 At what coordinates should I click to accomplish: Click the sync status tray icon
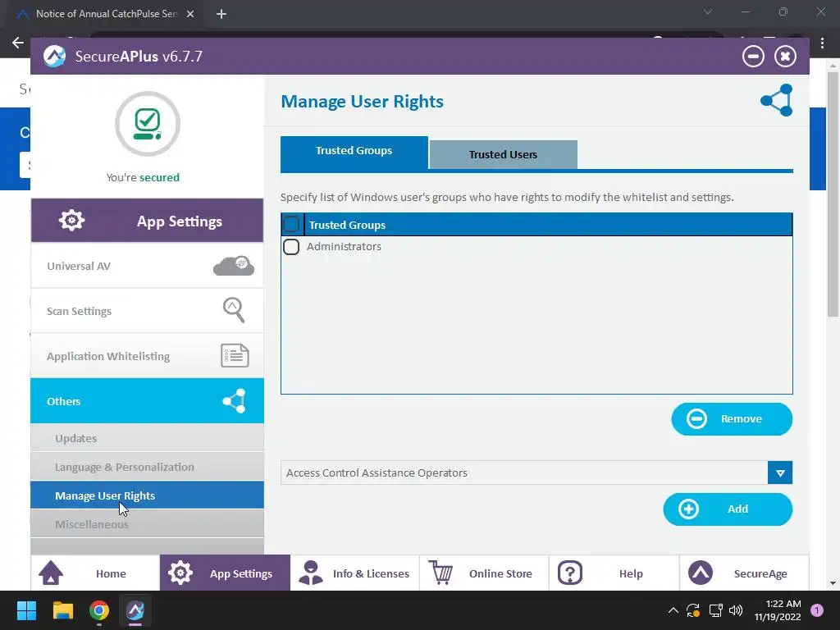[x=693, y=610]
